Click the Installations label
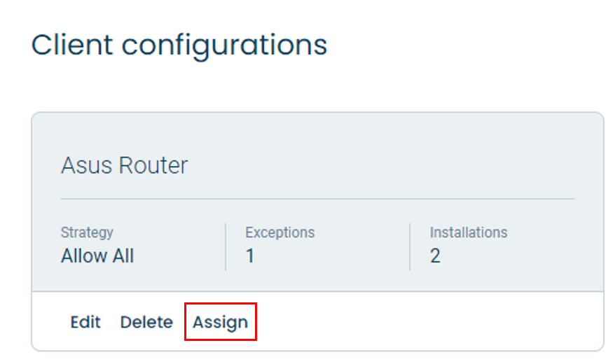Screen dimensions: 613x364 (x=469, y=232)
